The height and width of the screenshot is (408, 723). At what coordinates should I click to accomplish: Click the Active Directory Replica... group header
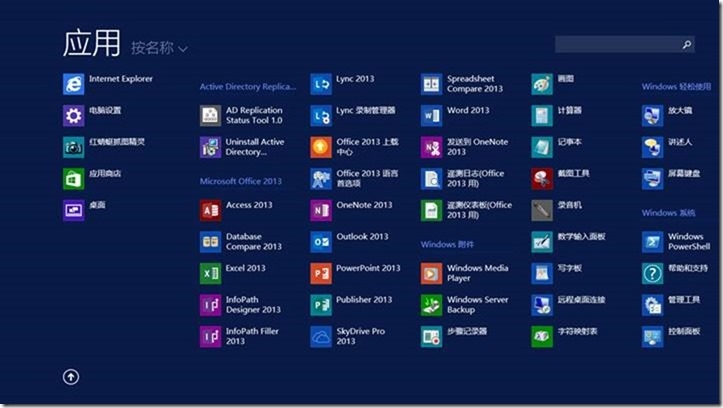248,87
